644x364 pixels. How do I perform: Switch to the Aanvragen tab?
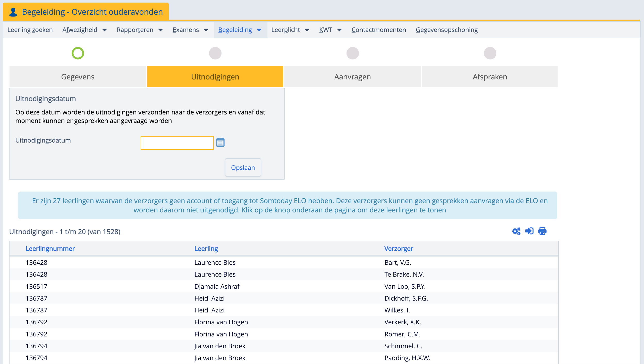352,77
